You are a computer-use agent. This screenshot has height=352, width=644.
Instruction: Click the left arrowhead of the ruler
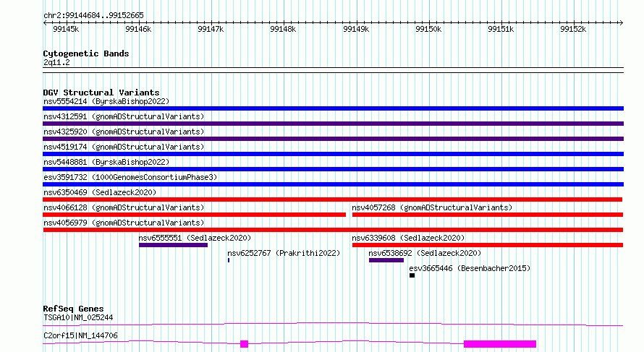pyautogui.click(x=45, y=23)
